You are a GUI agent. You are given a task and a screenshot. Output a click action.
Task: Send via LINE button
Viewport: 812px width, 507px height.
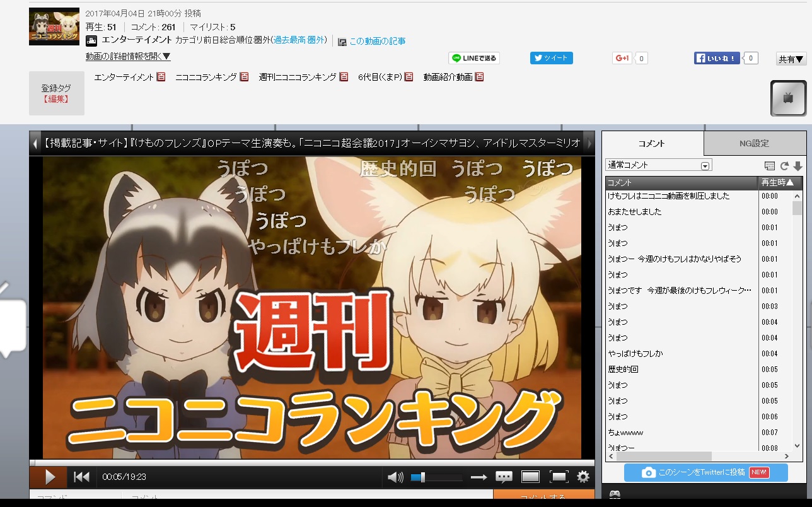(x=474, y=58)
